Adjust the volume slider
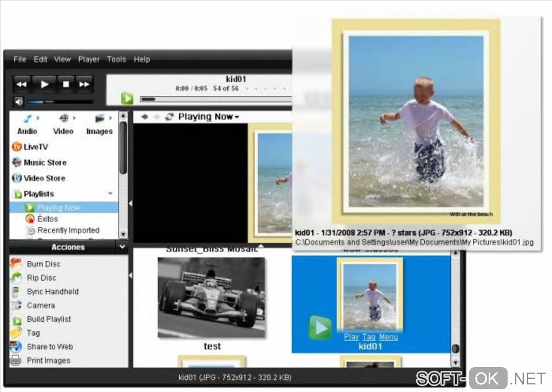552x392 pixels. pos(60,102)
